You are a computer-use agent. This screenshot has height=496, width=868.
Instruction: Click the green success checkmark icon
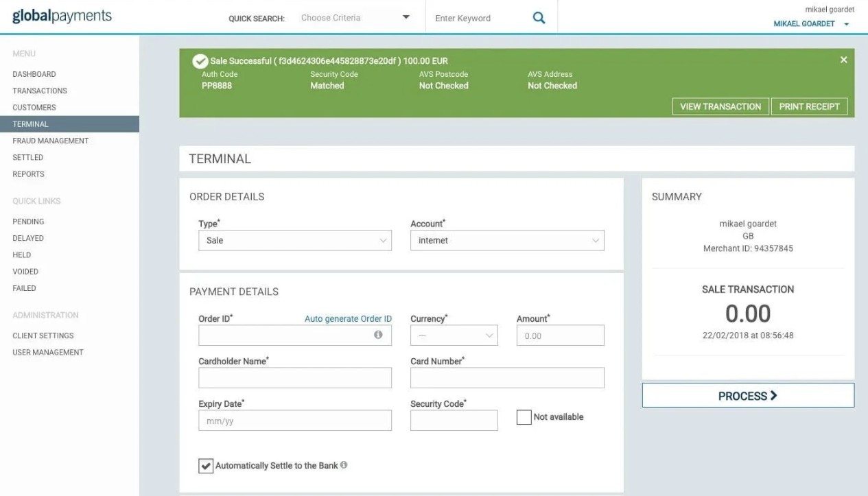(200, 61)
